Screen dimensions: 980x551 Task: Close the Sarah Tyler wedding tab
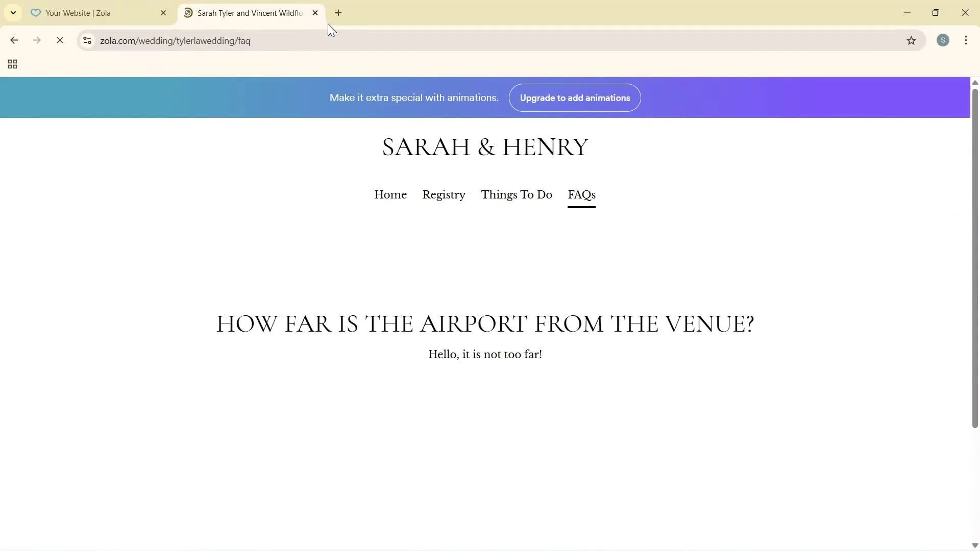(x=315, y=13)
